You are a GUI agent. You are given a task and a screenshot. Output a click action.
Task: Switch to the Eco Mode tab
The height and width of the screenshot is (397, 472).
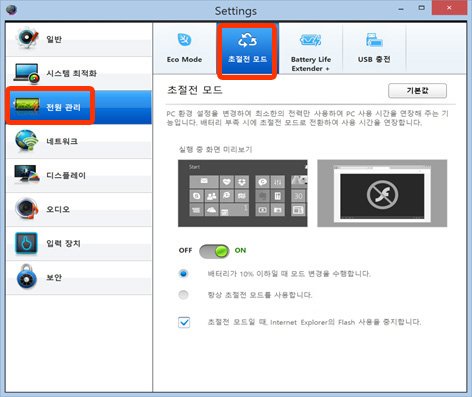coord(184,48)
